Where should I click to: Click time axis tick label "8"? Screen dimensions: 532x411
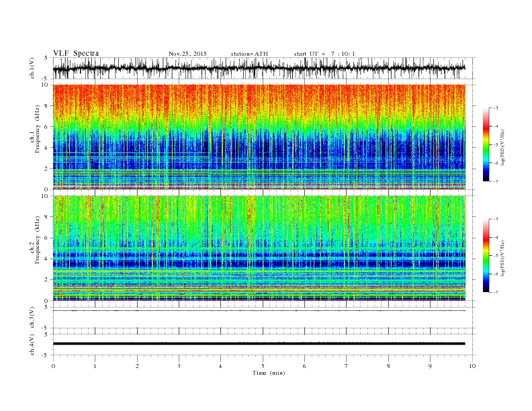click(x=388, y=366)
